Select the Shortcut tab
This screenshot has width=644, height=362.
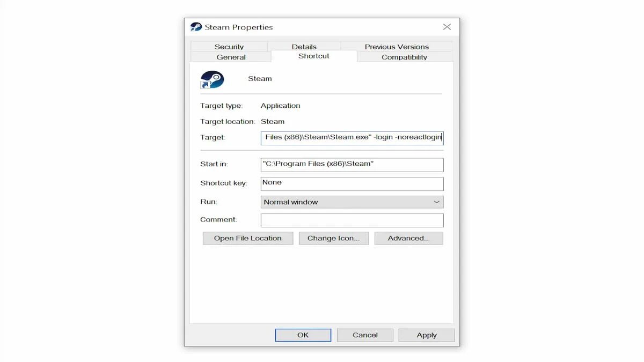[314, 56]
